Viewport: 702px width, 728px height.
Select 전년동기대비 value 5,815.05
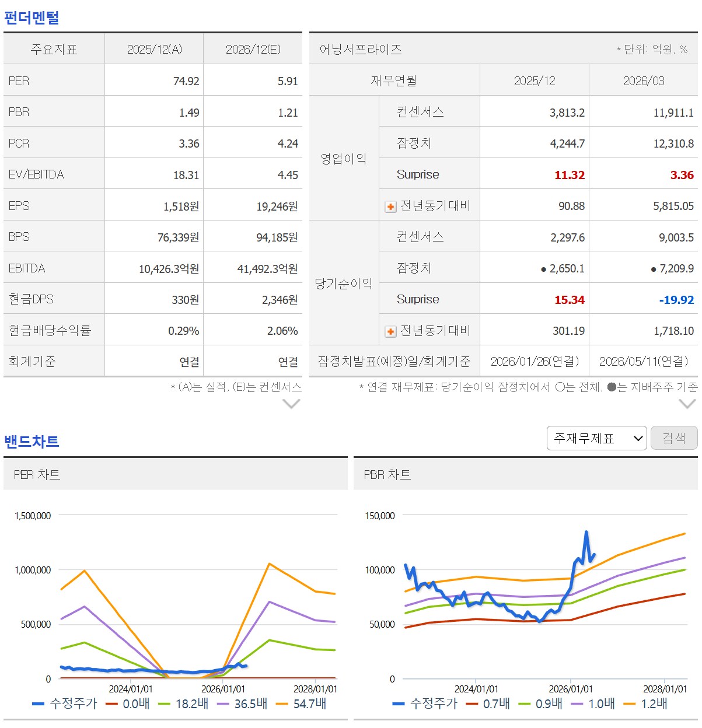673,206
